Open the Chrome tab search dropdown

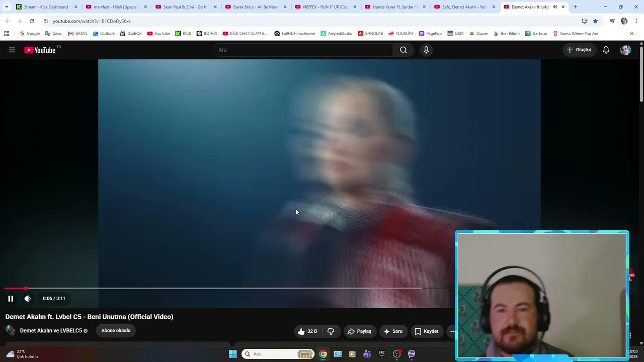pyautogui.click(x=7, y=7)
